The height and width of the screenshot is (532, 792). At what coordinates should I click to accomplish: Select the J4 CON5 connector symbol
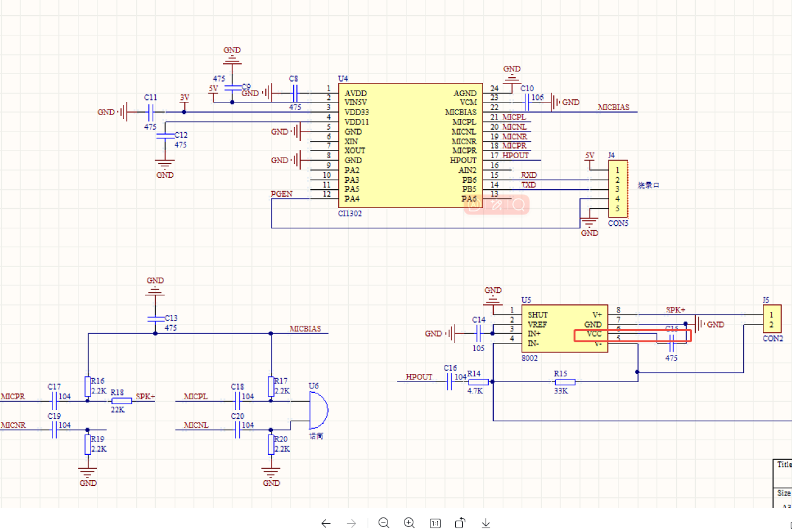pos(617,190)
